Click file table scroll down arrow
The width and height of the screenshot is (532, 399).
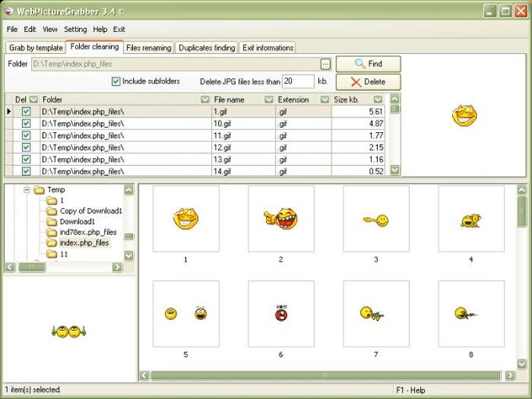pos(395,170)
